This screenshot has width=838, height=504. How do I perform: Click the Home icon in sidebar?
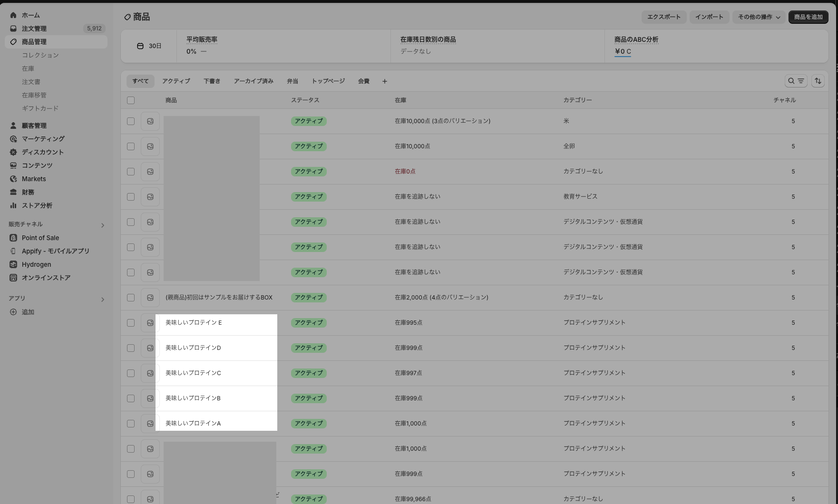pos(13,15)
